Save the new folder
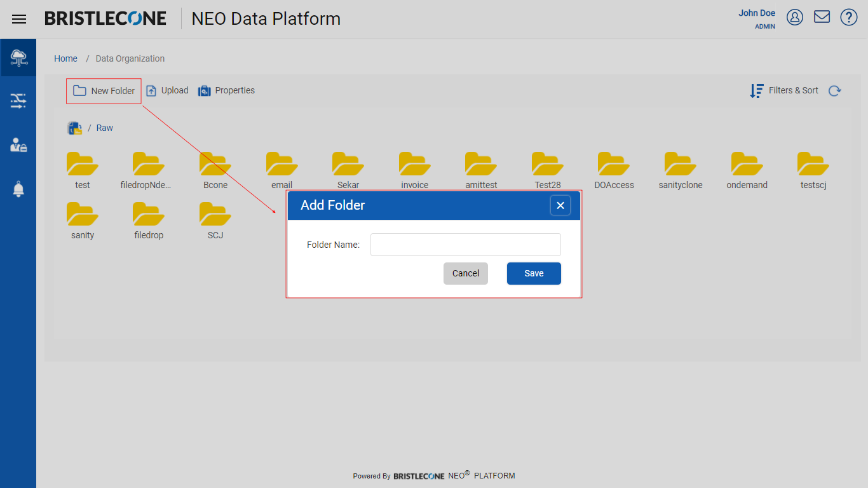 pos(534,273)
